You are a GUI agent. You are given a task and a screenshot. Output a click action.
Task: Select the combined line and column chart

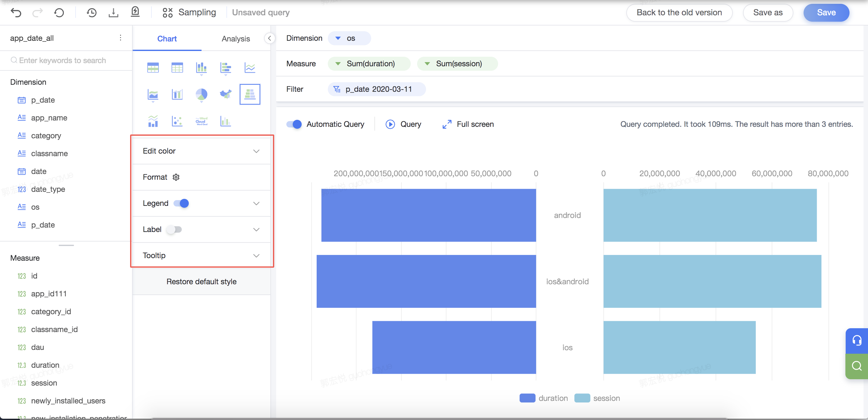coord(153,121)
